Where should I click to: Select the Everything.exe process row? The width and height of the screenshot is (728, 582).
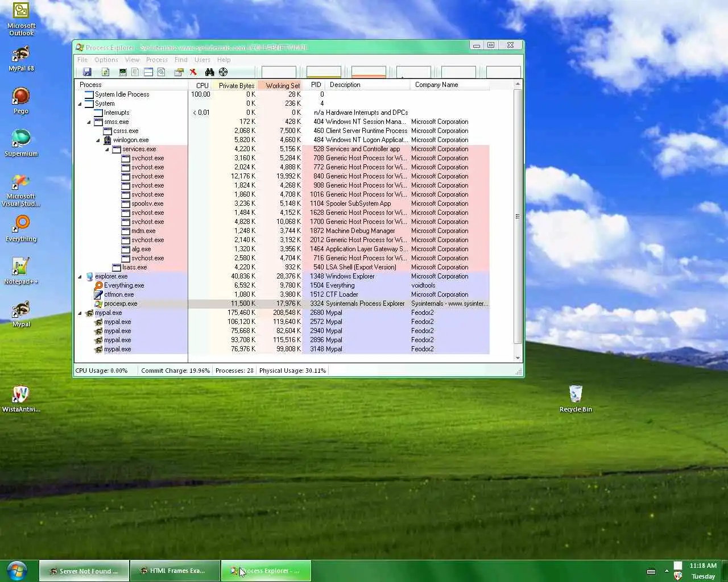point(282,285)
